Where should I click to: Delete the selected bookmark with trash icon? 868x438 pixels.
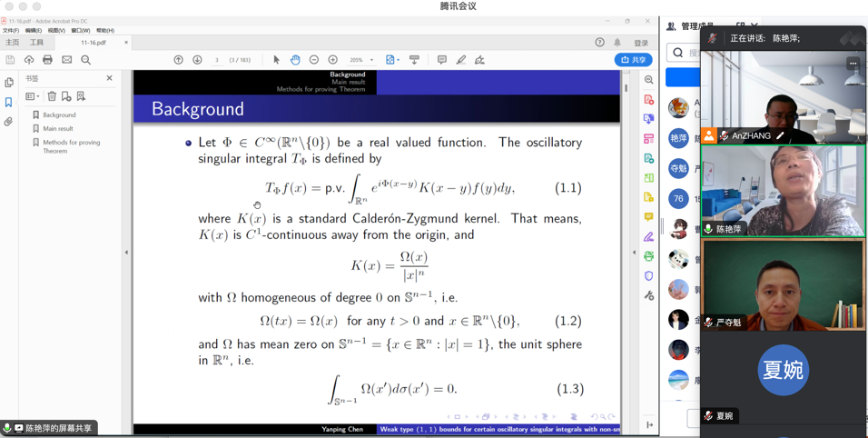pyautogui.click(x=52, y=96)
